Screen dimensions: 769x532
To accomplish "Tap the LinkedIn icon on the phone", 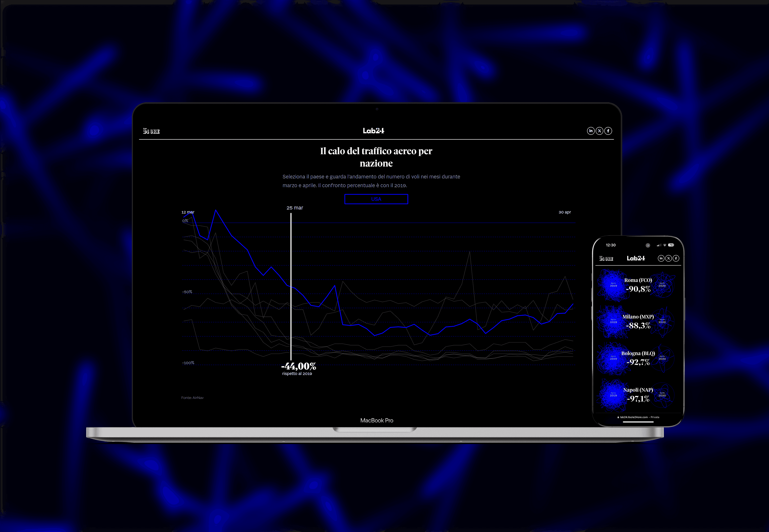I will 661,258.
